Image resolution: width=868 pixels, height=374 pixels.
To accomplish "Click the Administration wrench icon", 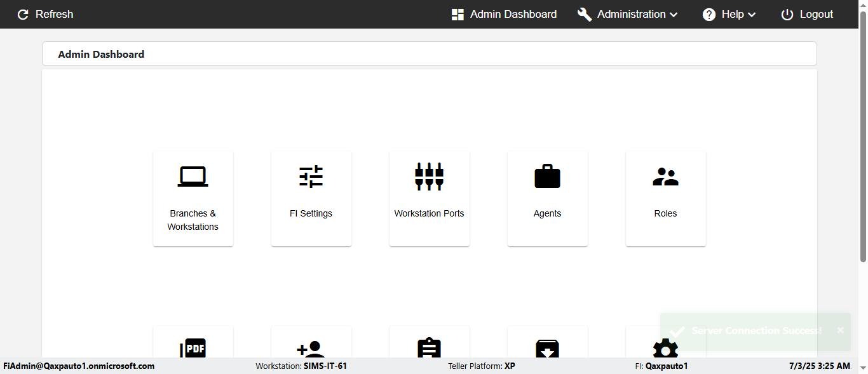I will [585, 14].
